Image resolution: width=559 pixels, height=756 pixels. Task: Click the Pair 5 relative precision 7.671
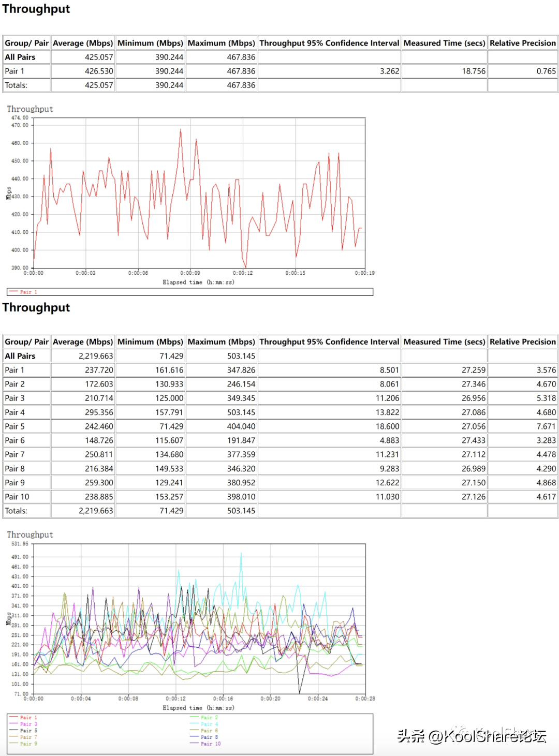[x=546, y=426]
